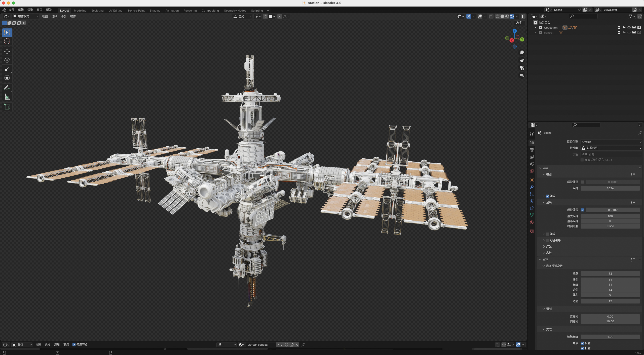The width and height of the screenshot is (644, 355).
Task: Enable viewport noise threshold checkbox
Action: (x=582, y=182)
